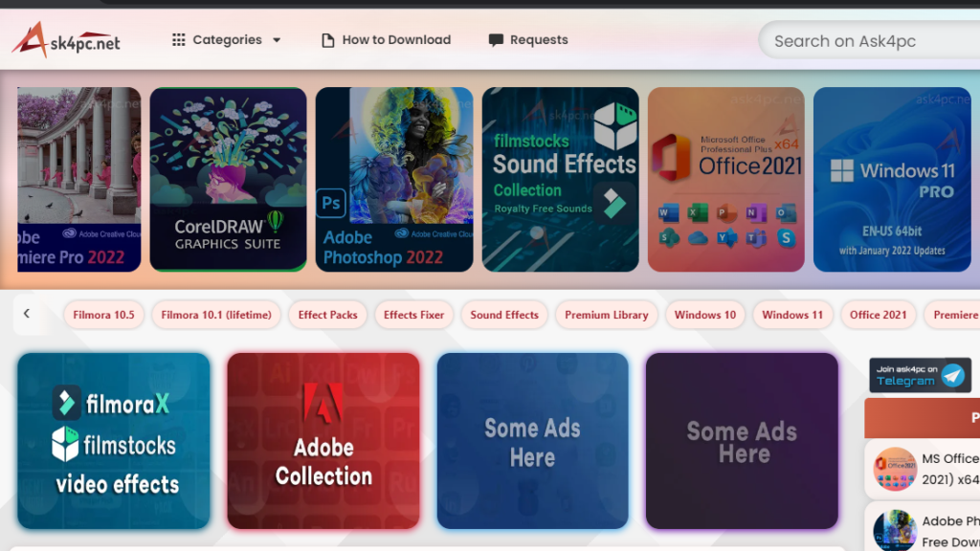Open the MS Office 2021 sidebar thumbnail
Image resolution: width=980 pixels, height=551 pixels.
tap(895, 469)
